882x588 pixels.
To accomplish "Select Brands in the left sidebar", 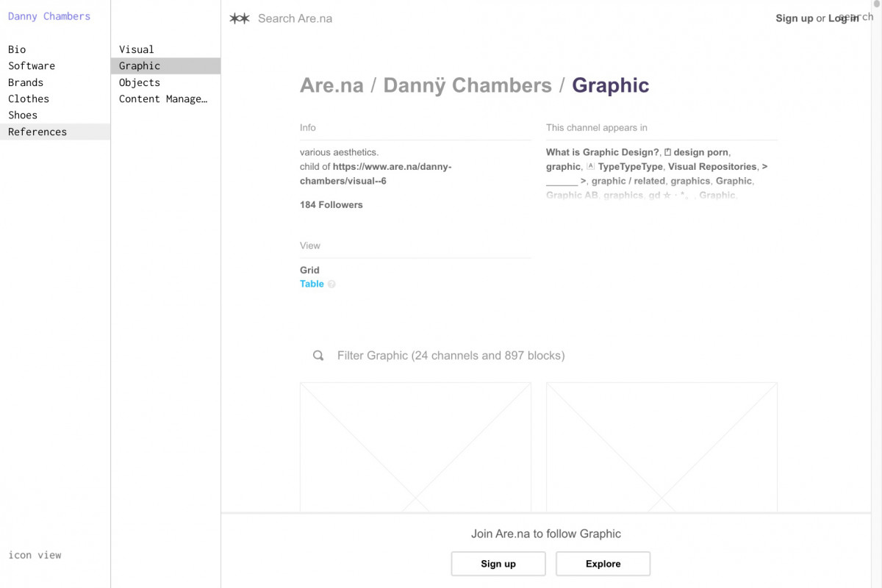I will pos(26,82).
